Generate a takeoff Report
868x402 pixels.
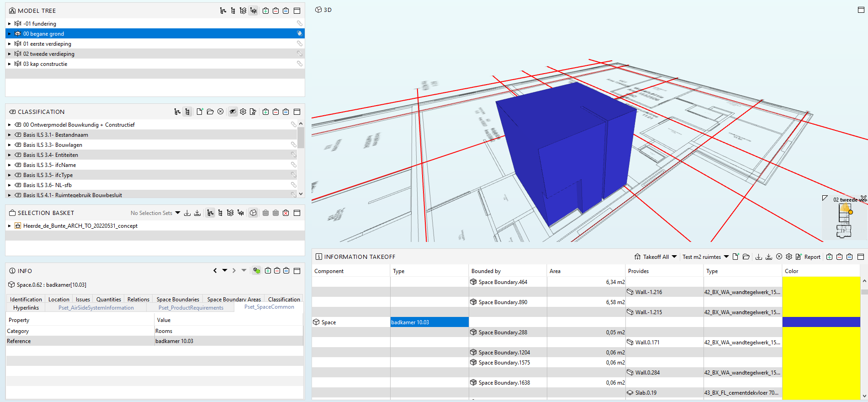click(x=808, y=257)
